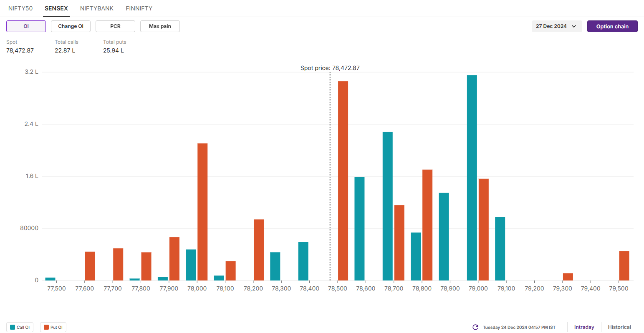Click the 3.2 L y-axis label

[31, 72]
